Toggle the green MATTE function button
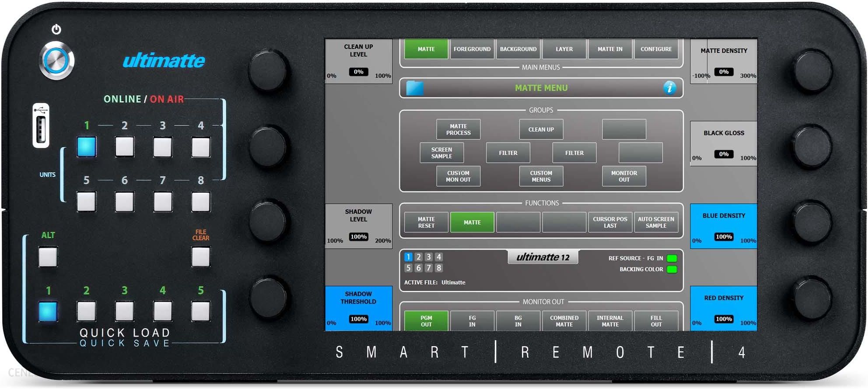The image size is (868, 389). point(472,222)
